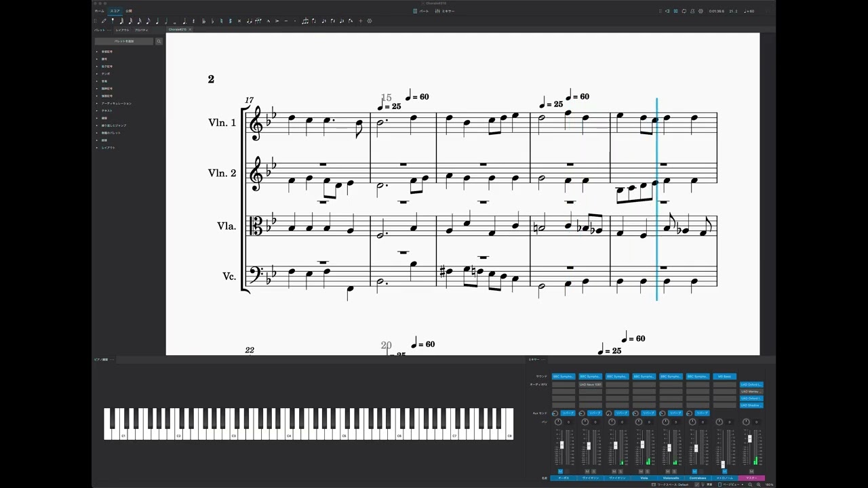The height and width of the screenshot is (488, 868).
Task: Click the flat accidental icon
Action: (212, 21)
